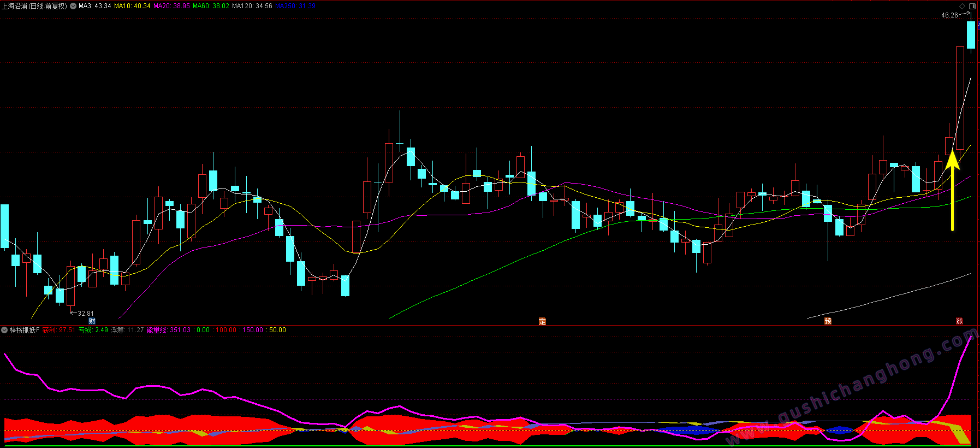Click the stock title 上海沿浦(日线.前复权)

click(x=34, y=6)
